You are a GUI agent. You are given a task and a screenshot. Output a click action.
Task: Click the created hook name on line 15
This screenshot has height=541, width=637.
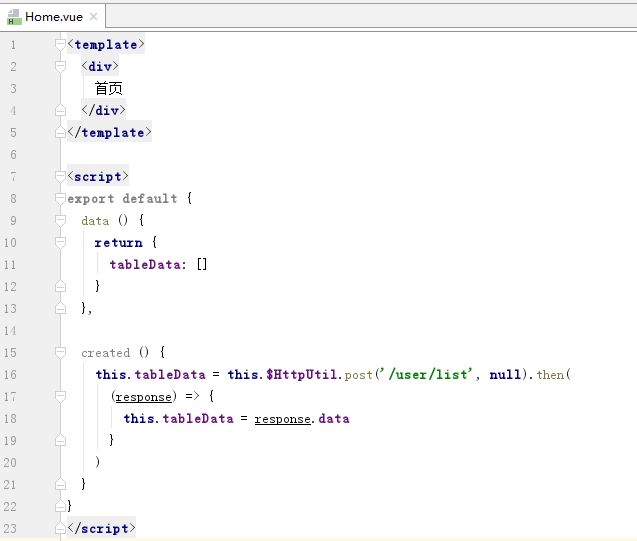point(106,353)
